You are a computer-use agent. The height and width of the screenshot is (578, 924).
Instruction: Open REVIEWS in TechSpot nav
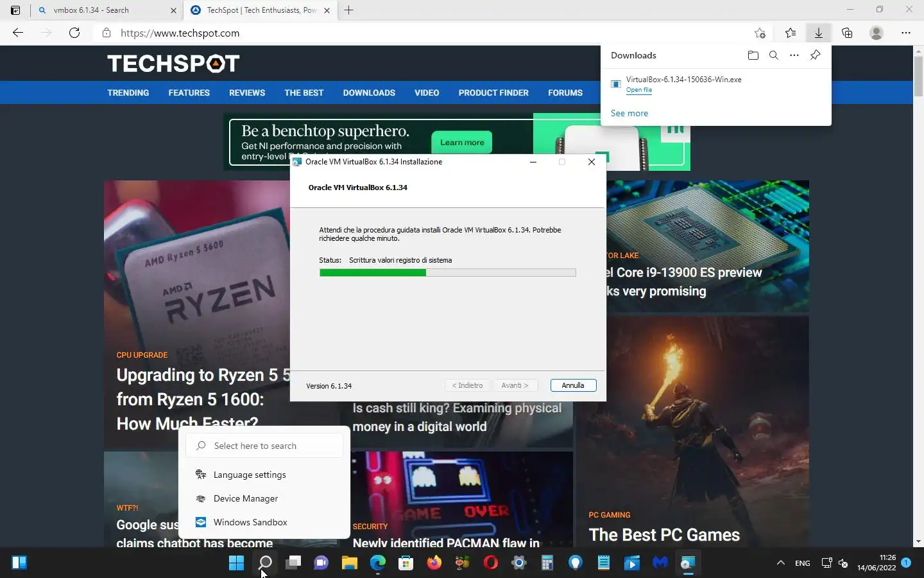pyautogui.click(x=247, y=92)
